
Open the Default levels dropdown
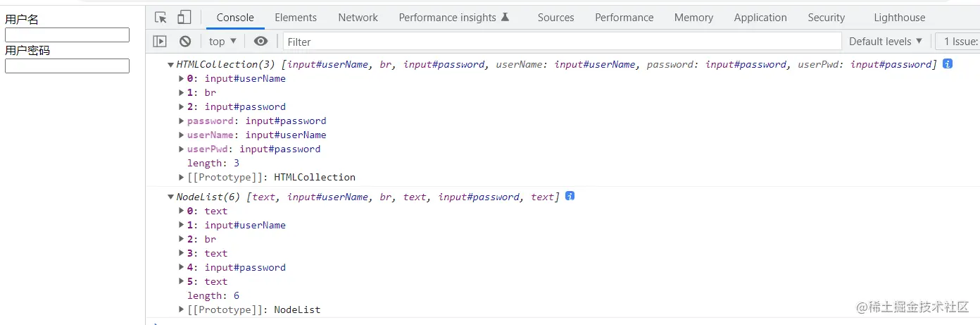[x=885, y=42]
